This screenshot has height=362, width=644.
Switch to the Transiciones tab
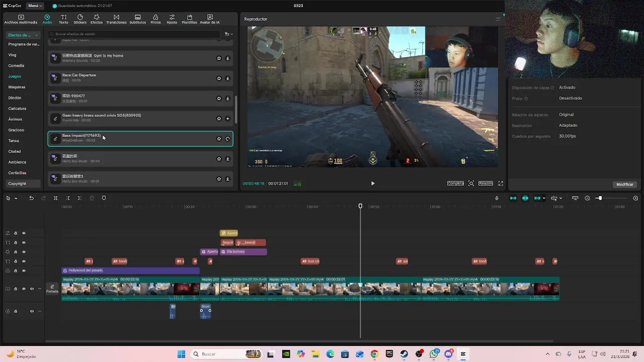click(x=116, y=20)
